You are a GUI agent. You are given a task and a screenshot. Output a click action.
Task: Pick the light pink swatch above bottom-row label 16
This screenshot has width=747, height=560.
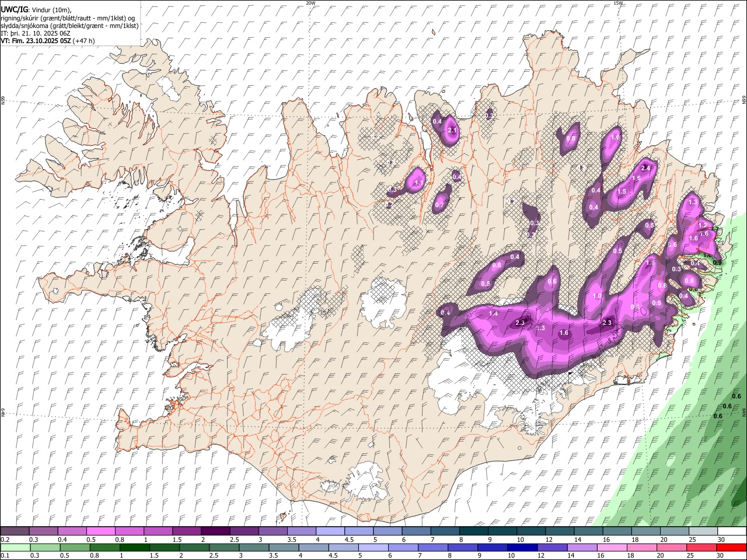coord(613,548)
